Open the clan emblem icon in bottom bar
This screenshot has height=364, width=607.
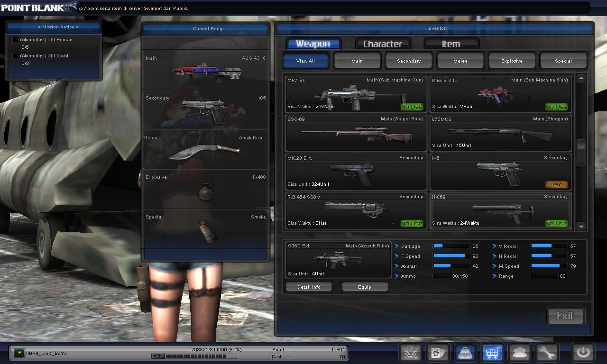[x=411, y=353]
